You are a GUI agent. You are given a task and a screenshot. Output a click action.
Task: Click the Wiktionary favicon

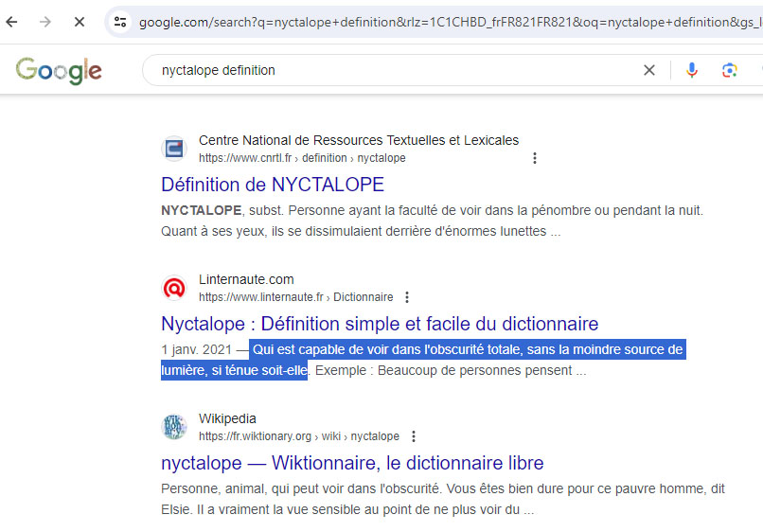point(174,427)
